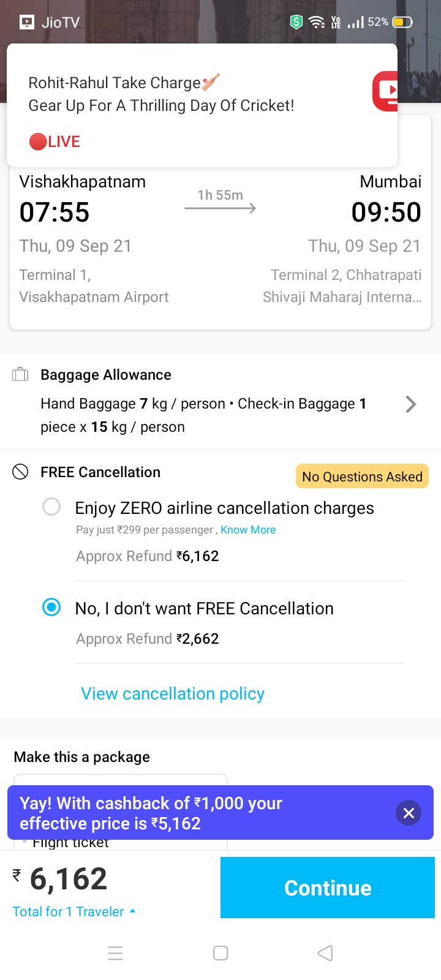Tap the JioTV icon in notification
The height and width of the screenshot is (980, 441).
click(x=27, y=23)
